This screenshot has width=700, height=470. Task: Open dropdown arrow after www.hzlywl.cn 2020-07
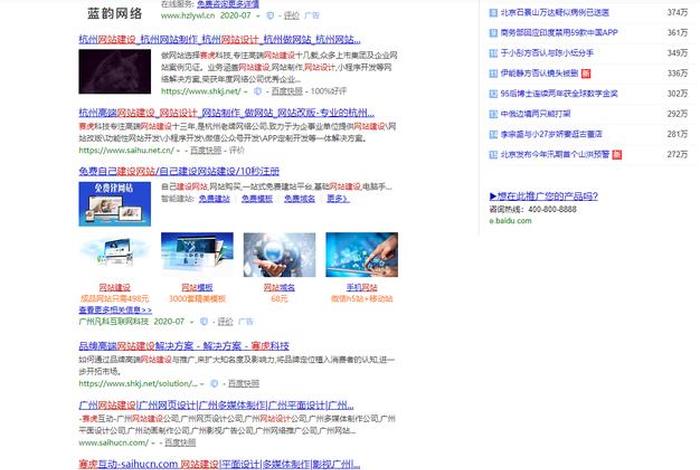(x=258, y=16)
